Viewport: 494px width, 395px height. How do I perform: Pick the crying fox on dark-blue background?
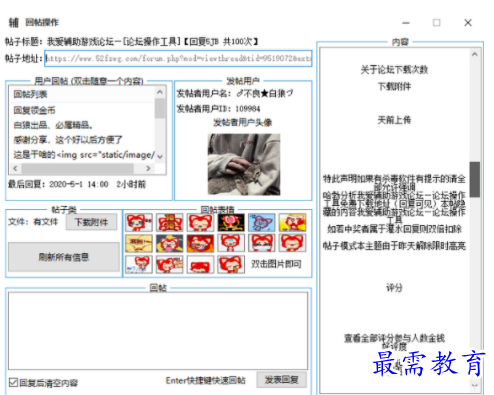point(170,243)
